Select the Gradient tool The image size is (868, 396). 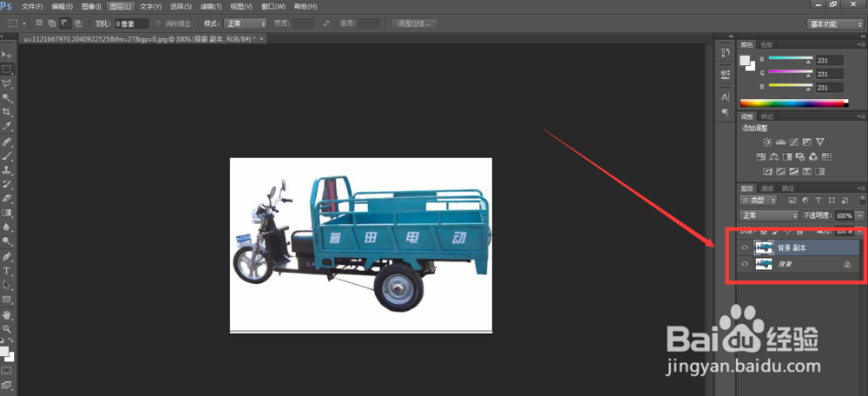pos(7,212)
